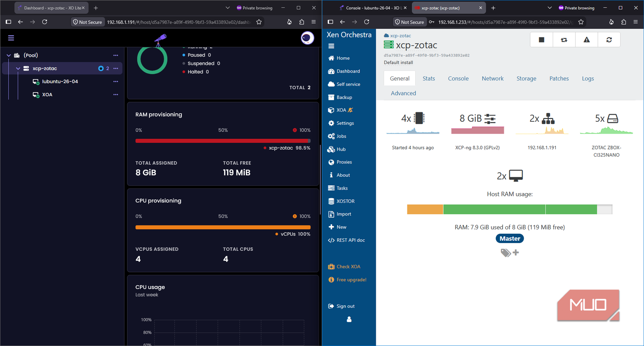Viewport: 644px width, 346px height.
Task: Switch to the Storage tab
Action: [526, 78]
